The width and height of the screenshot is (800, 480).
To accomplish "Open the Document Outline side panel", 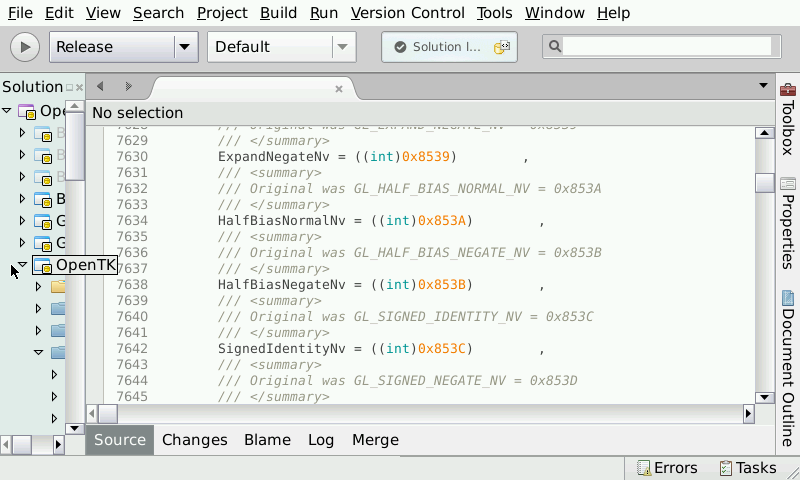I will coord(788,368).
